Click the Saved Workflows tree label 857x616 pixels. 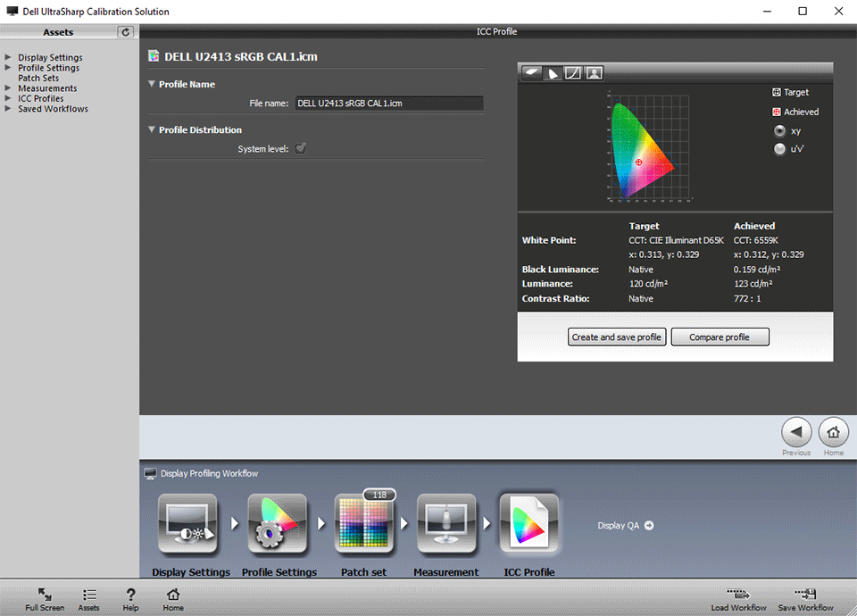53,109
